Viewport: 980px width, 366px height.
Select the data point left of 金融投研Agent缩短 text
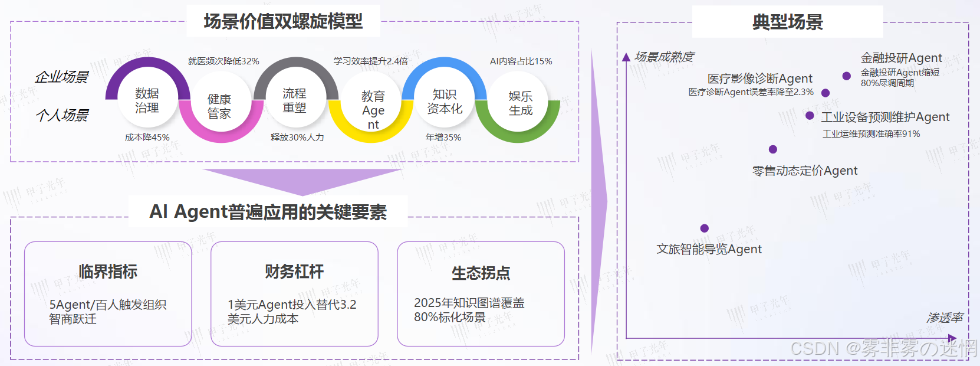click(x=847, y=76)
